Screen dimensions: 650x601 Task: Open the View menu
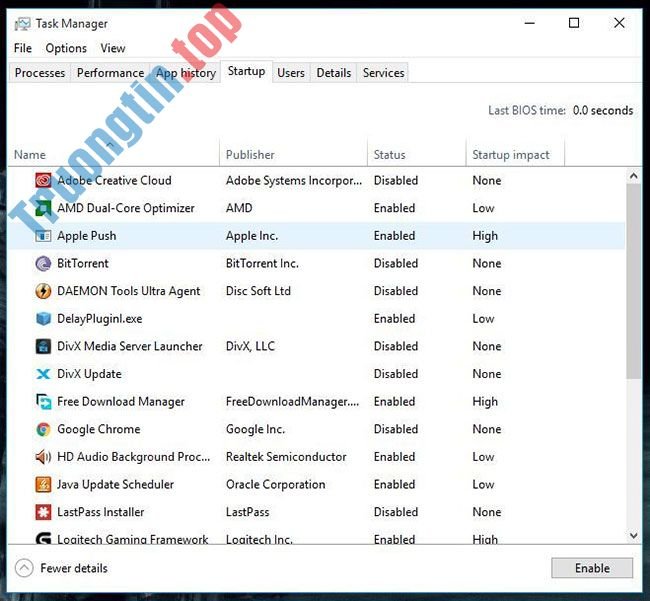tap(113, 48)
